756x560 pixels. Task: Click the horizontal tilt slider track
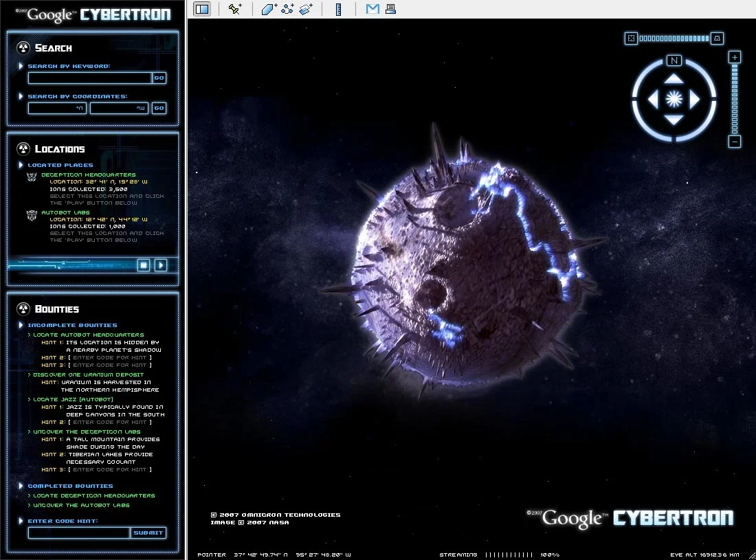pos(674,38)
